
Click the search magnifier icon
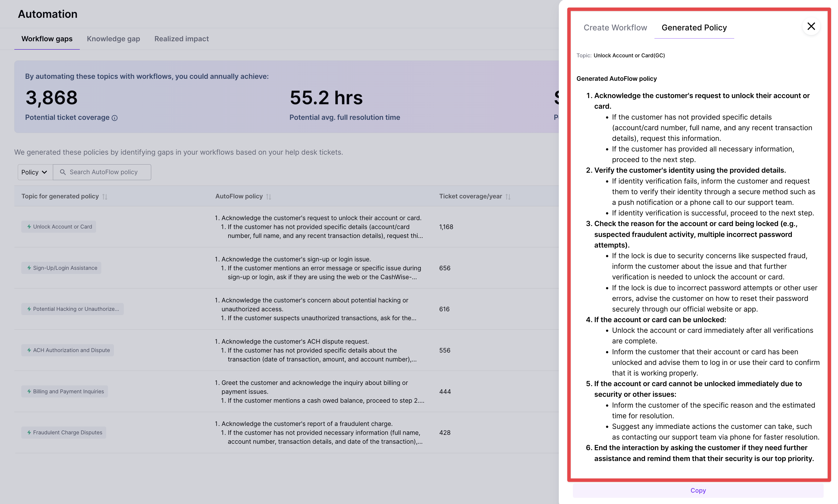pyautogui.click(x=63, y=172)
